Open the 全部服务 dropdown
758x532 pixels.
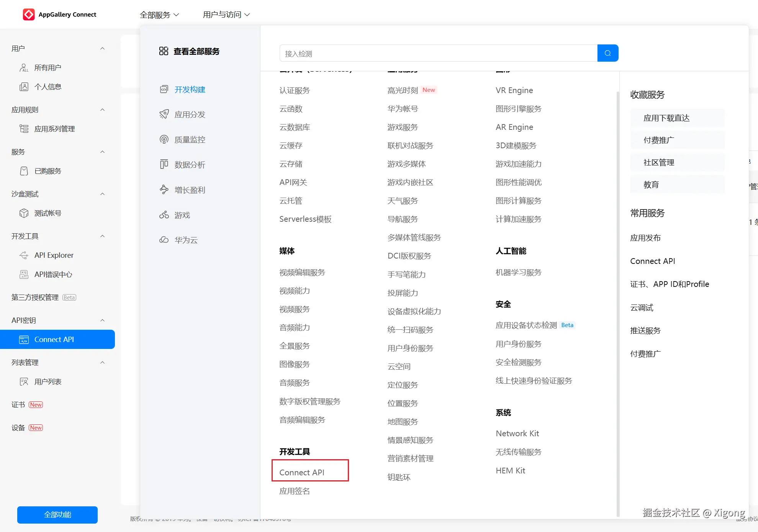tap(159, 15)
